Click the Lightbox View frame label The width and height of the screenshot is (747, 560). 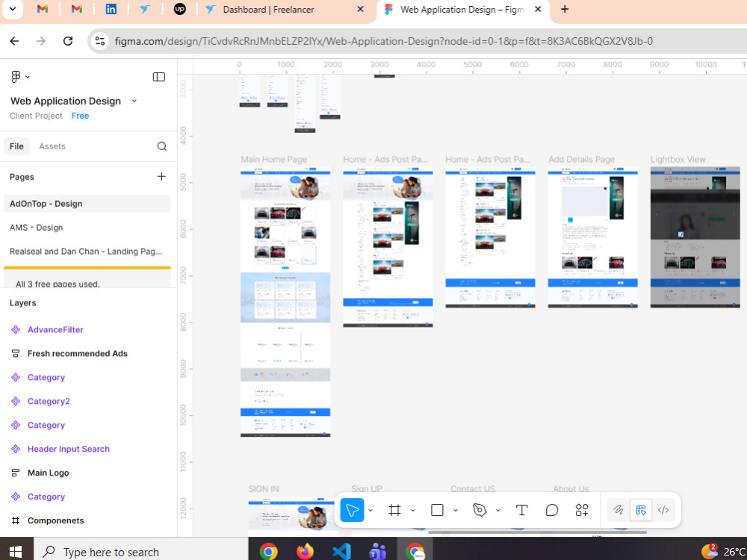pos(678,160)
